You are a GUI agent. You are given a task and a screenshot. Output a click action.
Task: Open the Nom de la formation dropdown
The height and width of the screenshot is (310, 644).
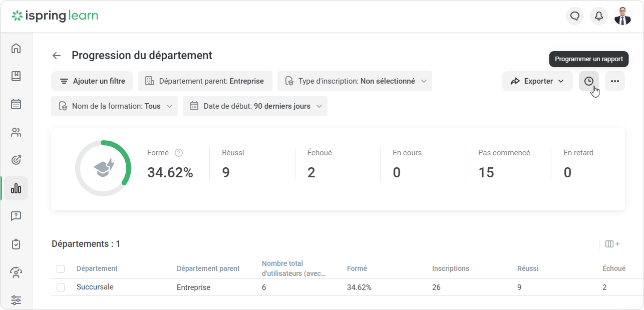click(114, 106)
